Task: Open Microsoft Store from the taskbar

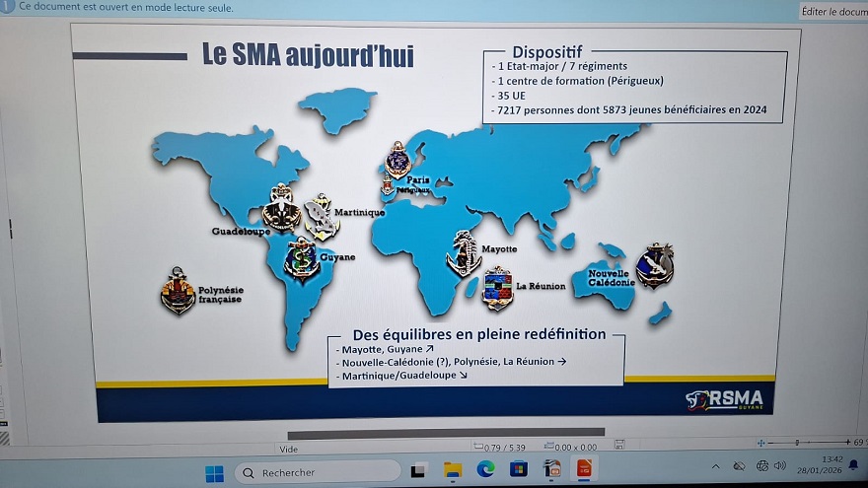Action: pos(519,469)
